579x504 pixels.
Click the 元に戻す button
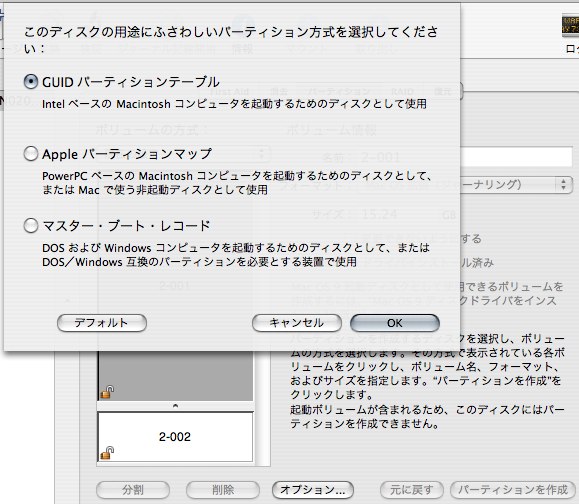pyautogui.click(x=412, y=490)
